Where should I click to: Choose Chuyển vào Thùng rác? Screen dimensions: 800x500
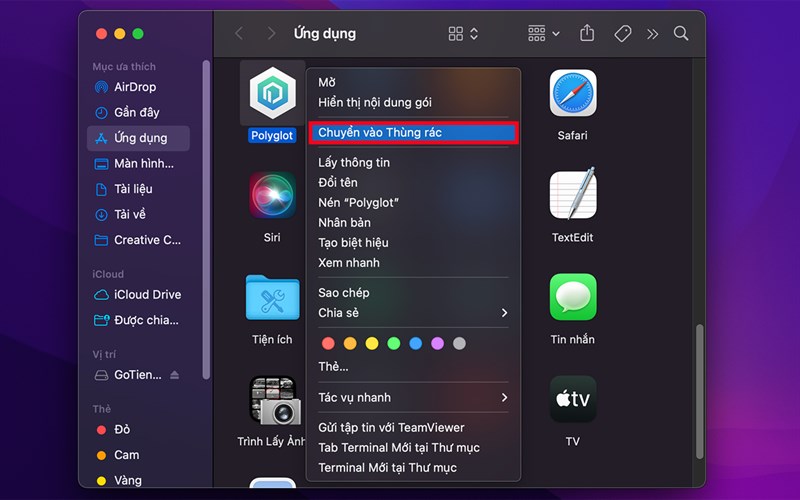413,133
